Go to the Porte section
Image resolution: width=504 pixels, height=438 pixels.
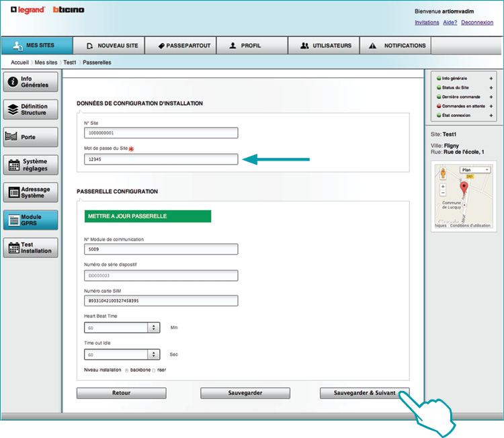30,137
